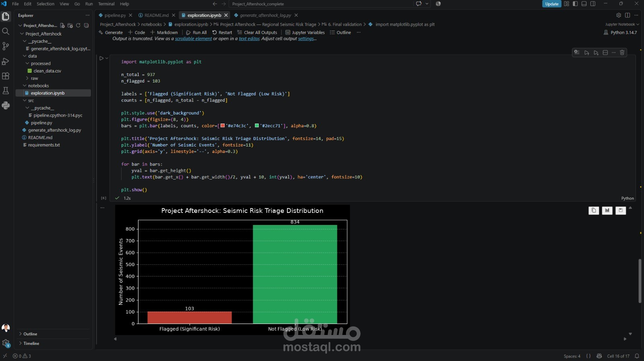Switch to the pipeline.py tab

(x=115, y=15)
